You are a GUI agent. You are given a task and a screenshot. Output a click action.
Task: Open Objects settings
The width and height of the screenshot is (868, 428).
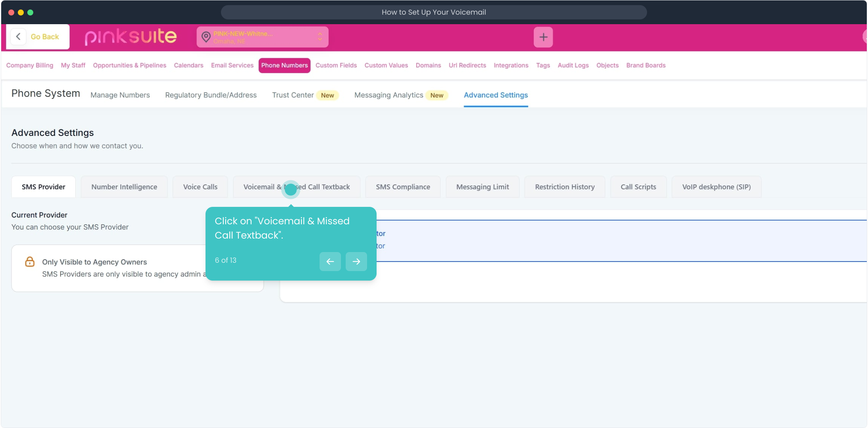(x=607, y=65)
